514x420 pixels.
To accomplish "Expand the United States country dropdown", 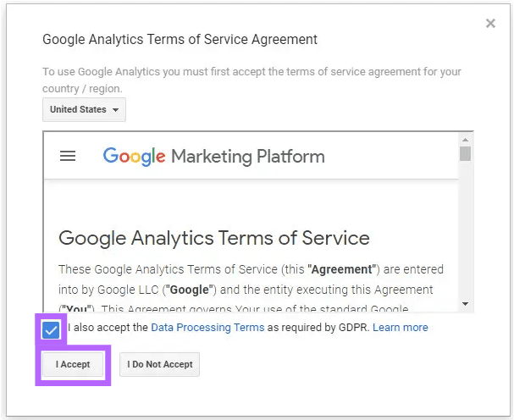I will pos(84,109).
